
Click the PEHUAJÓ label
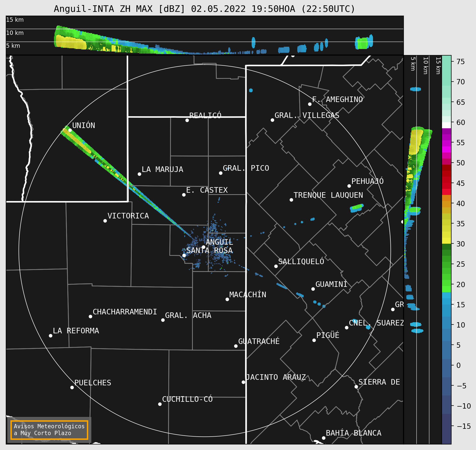tap(367, 181)
